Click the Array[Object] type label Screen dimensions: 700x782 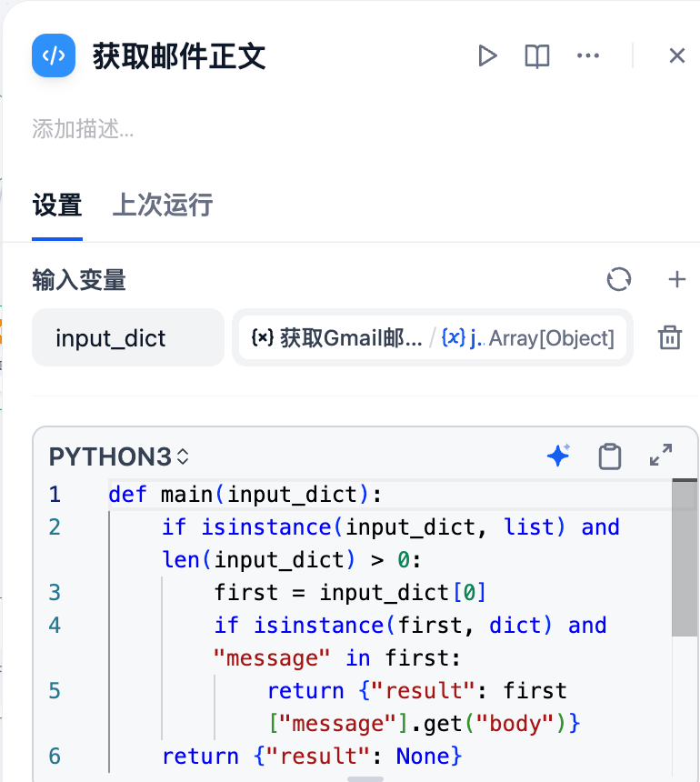551,338
